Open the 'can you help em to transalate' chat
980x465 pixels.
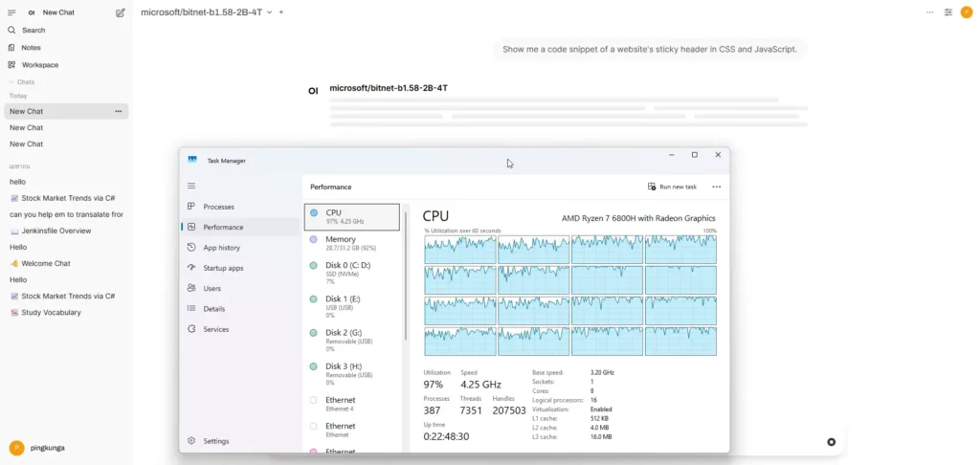coord(66,214)
